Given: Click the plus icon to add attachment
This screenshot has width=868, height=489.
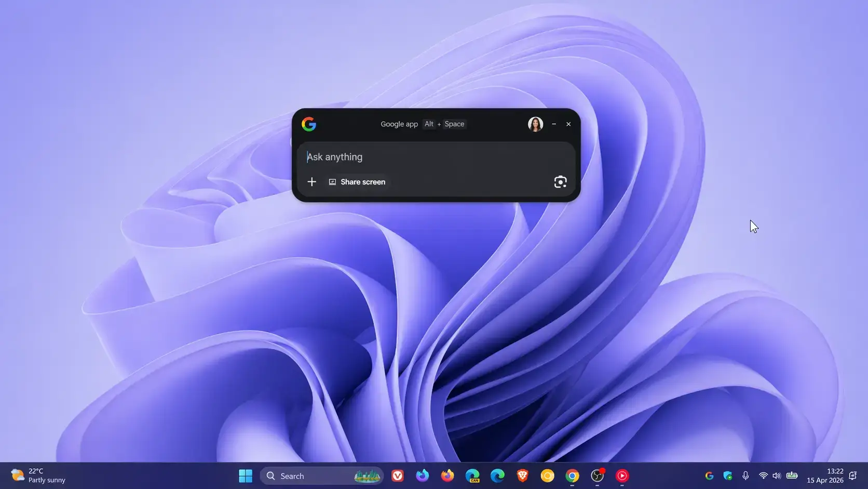Looking at the screenshot, I should pos(311,182).
